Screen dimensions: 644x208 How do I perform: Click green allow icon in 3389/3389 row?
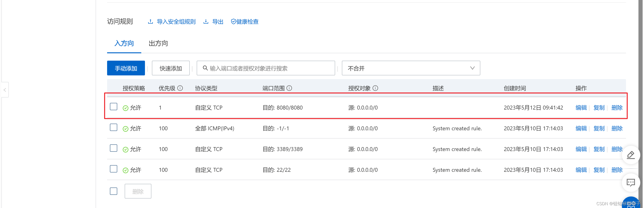[126, 149]
